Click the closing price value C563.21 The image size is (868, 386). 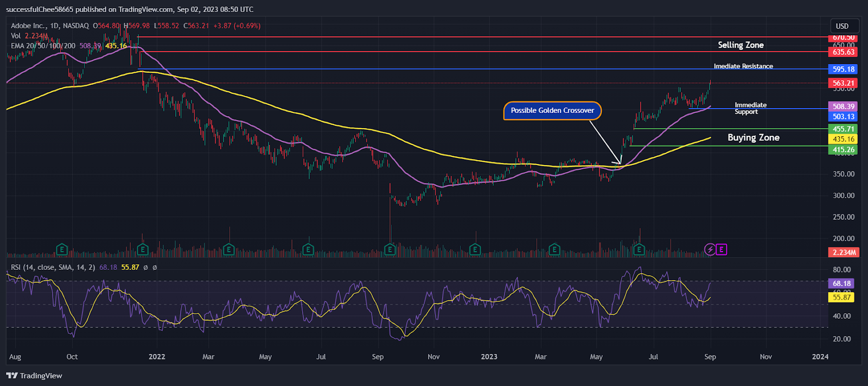(x=196, y=26)
